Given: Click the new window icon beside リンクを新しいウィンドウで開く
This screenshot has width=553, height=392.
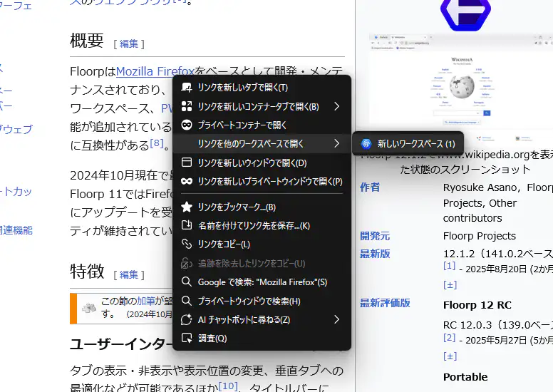Looking at the screenshot, I should click(x=186, y=163).
